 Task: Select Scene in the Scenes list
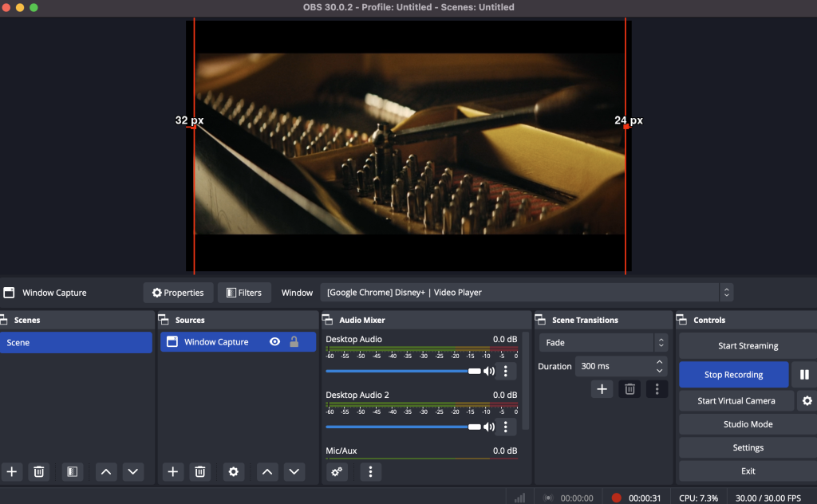pos(76,343)
